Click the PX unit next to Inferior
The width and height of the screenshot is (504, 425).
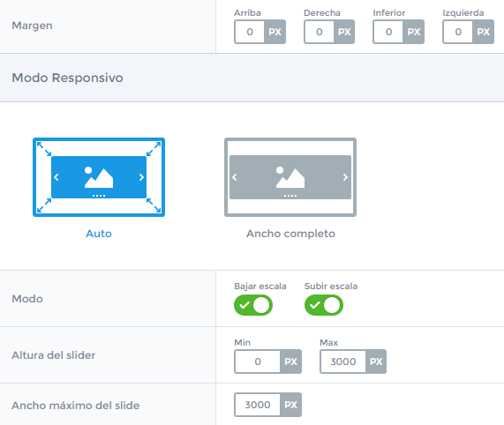[x=414, y=32]
